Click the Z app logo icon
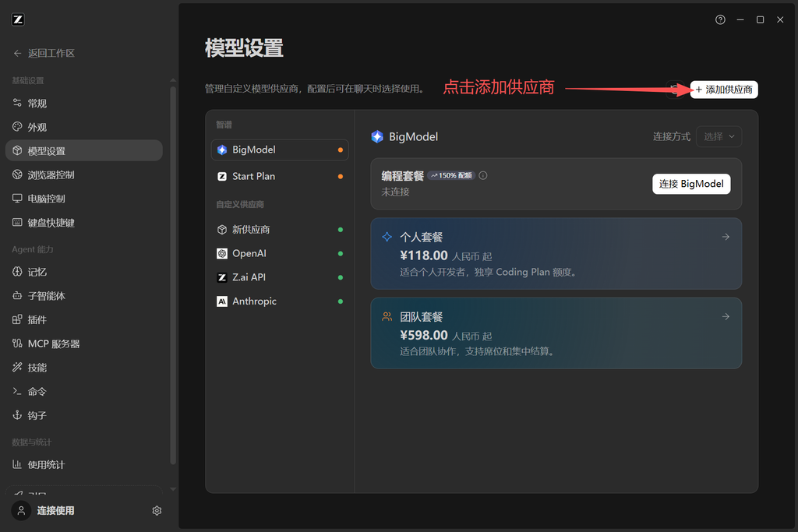 click(18, 19)
